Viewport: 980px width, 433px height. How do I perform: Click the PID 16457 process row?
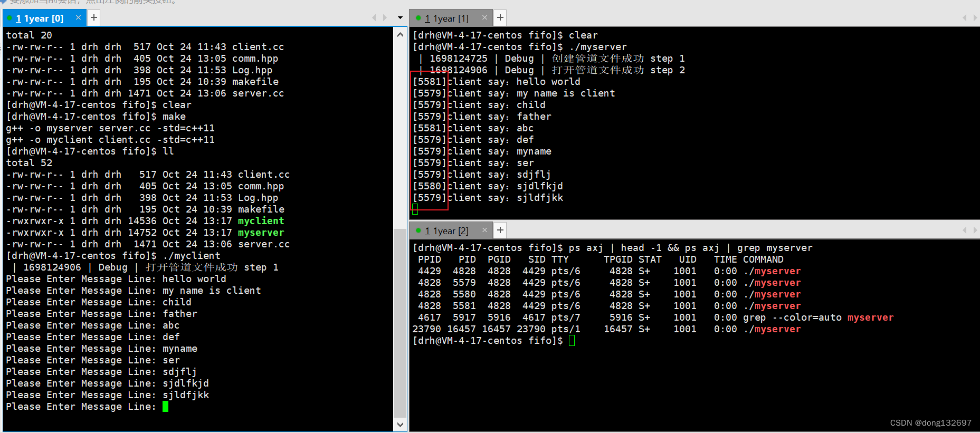(607, 329)
